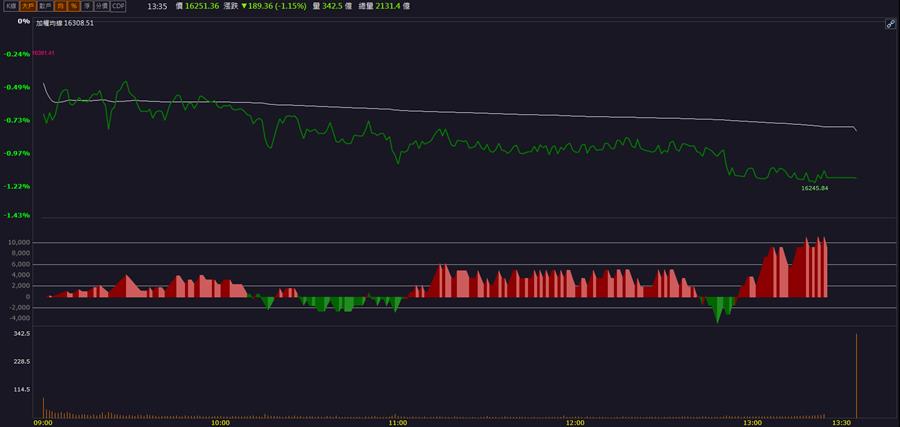Image resolution: width=900 pixels, height=427 pixels.
Task: Click the 114.5 volume axis label
Action: 22,390
